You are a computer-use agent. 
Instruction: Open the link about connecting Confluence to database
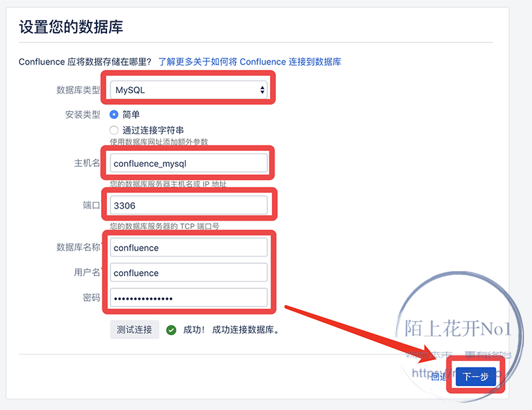pos(250,62)
